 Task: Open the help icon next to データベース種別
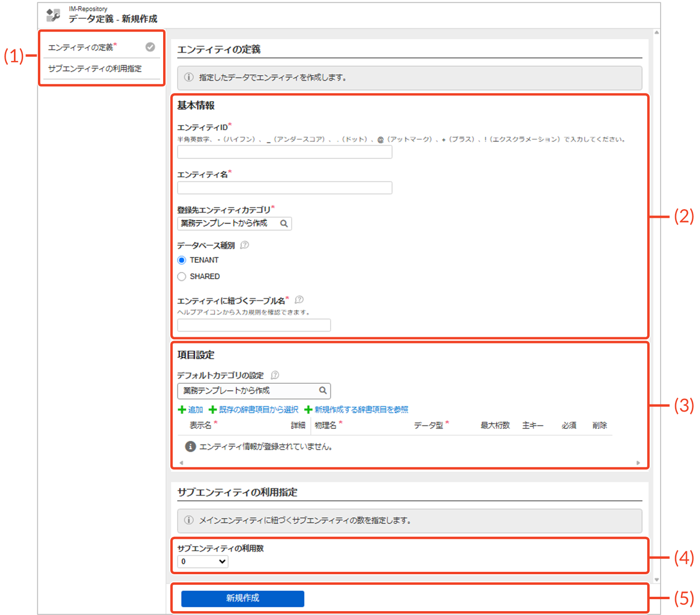[x=245, y=245]
